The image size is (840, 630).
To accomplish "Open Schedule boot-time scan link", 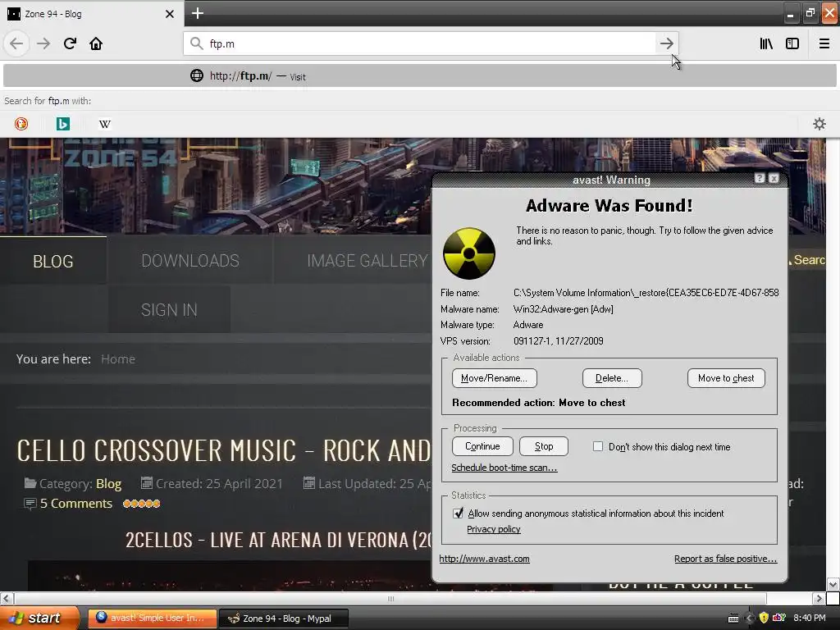I will 504,468.
